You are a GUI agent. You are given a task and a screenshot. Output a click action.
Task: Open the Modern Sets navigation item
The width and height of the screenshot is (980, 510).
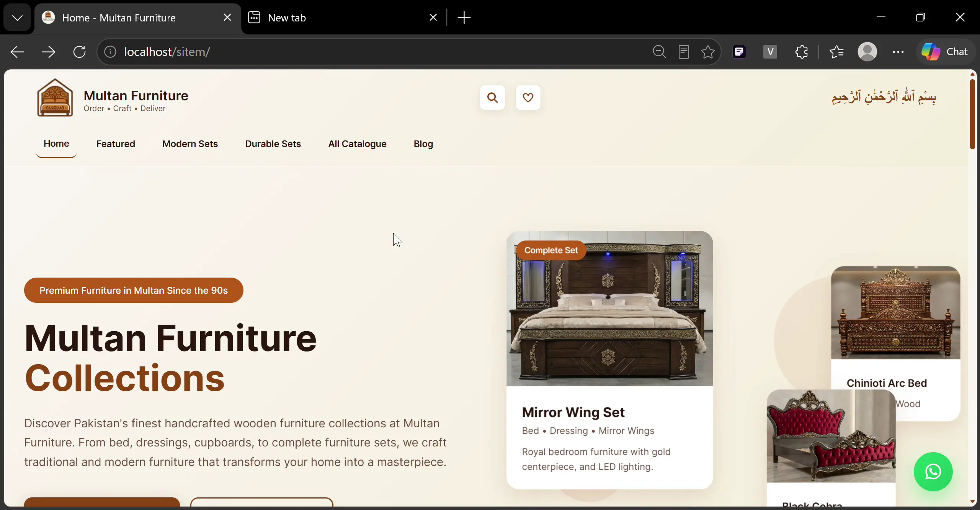point(190,144)
